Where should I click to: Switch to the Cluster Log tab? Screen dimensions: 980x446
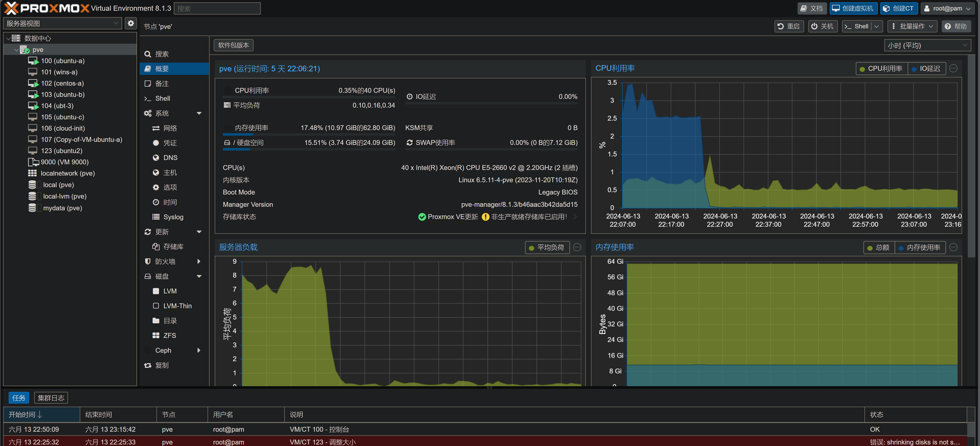point(51,398)
